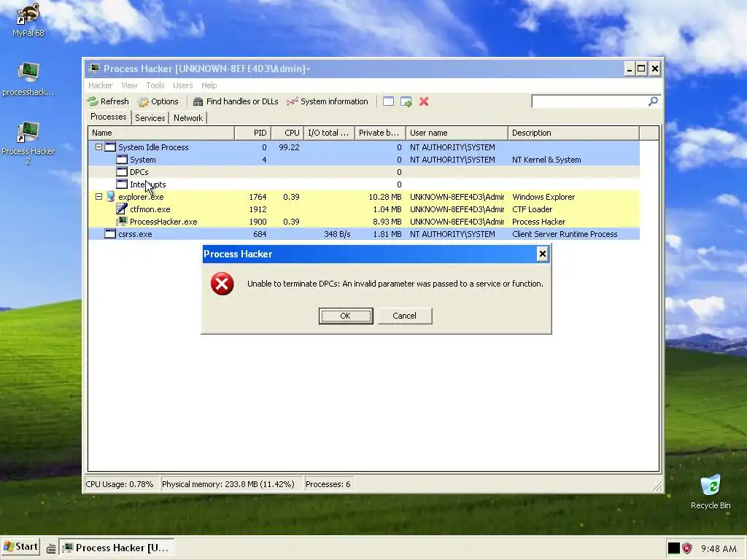Image resolution: width=747 pixels, height=560 pixels.
Task: Click the DPCs row icon
Action: [122, 172]
